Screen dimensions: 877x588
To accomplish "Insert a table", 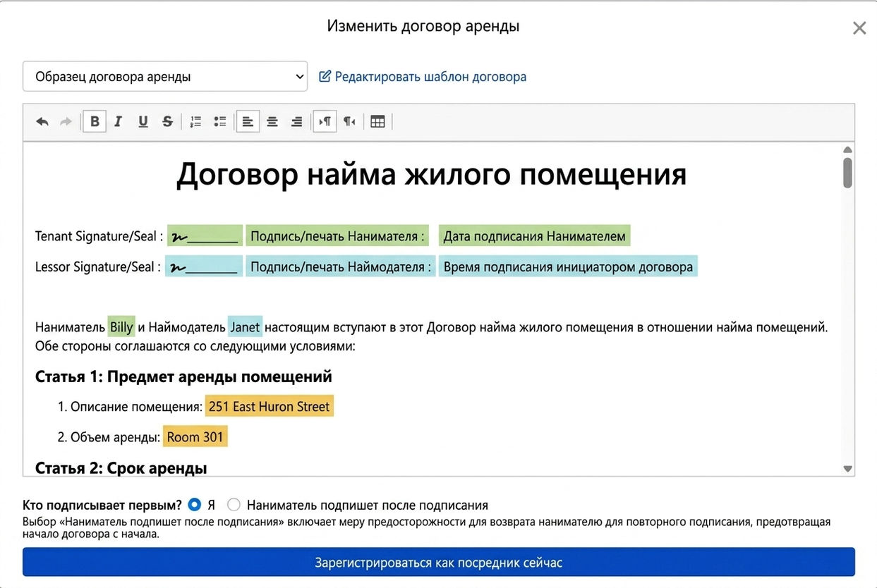I will [377, 122].
